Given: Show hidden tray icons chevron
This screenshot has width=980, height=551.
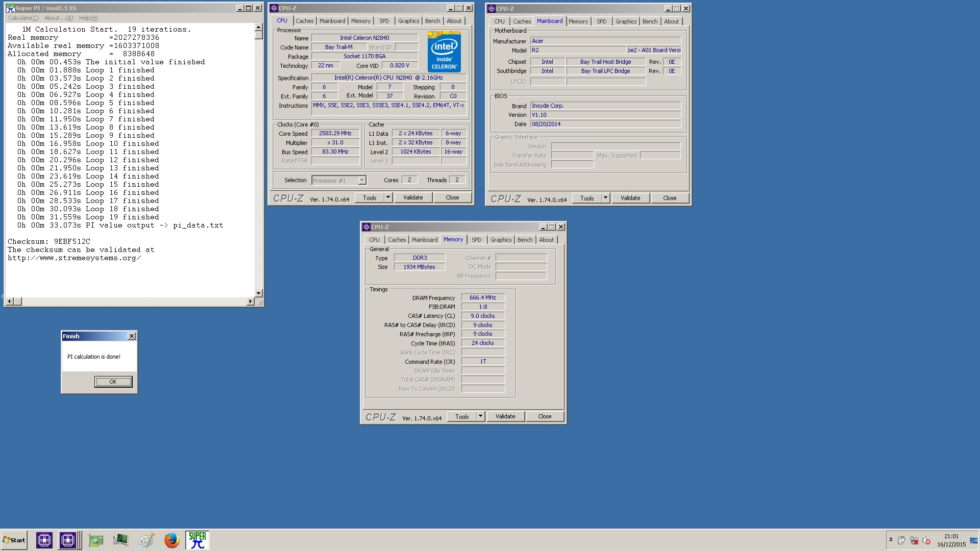Looking at the screenshot, I should click(891, 540).
